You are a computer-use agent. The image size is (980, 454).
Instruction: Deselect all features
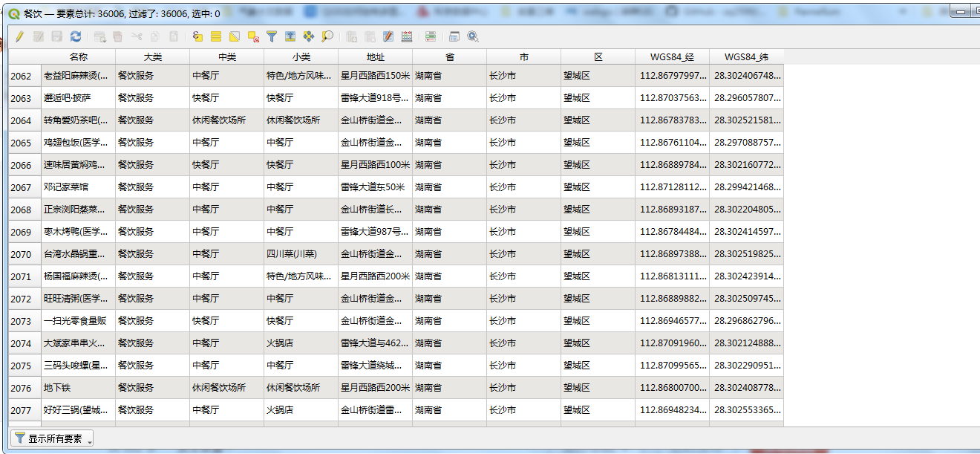tap(253, 36)
